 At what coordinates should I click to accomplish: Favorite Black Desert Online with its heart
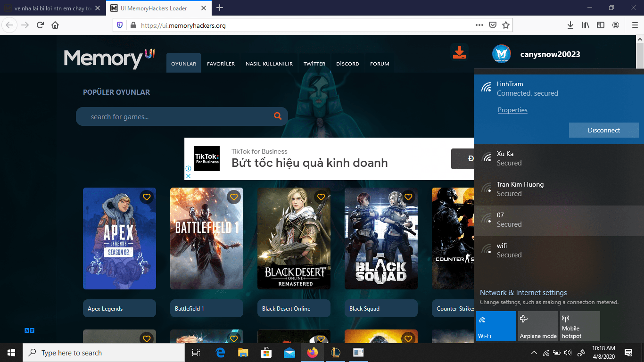pyautogui.click(x=321, y=197)
